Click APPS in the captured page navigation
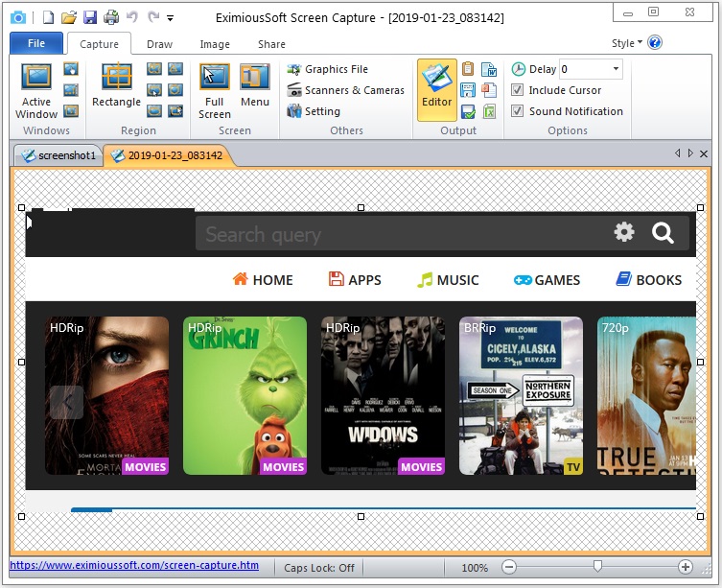722x588 pixels. 355,279
